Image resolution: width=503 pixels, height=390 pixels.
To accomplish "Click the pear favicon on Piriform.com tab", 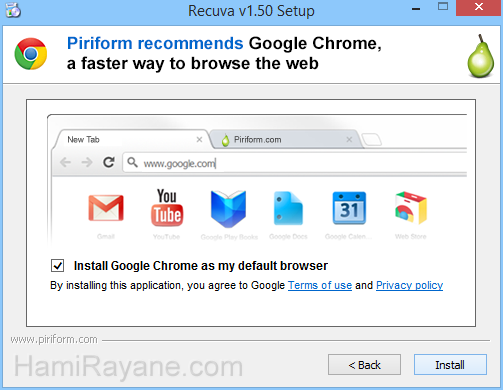I will pos(226,140).
